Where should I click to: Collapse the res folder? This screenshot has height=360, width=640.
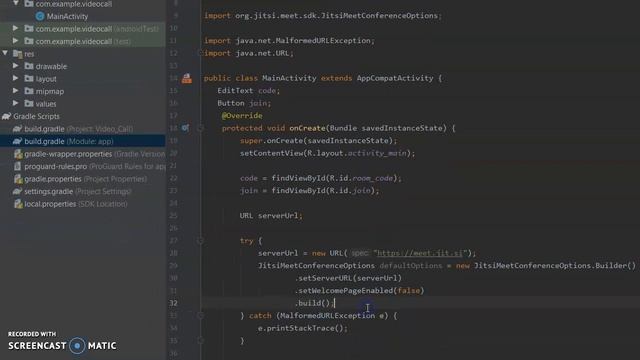click(5, 53)
